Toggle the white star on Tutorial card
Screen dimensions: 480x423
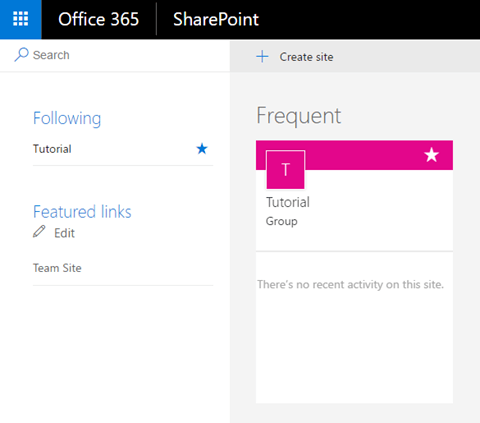(x=431, y=155)
